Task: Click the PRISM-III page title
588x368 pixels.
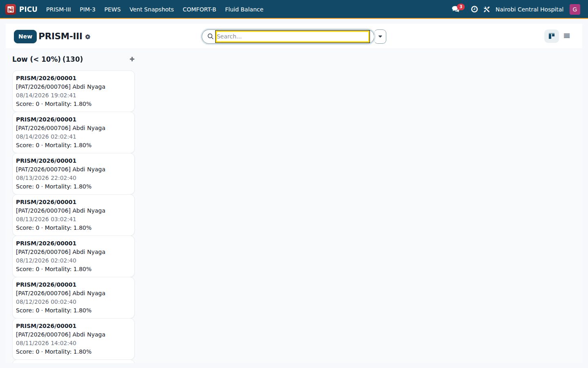Action: 60,36
